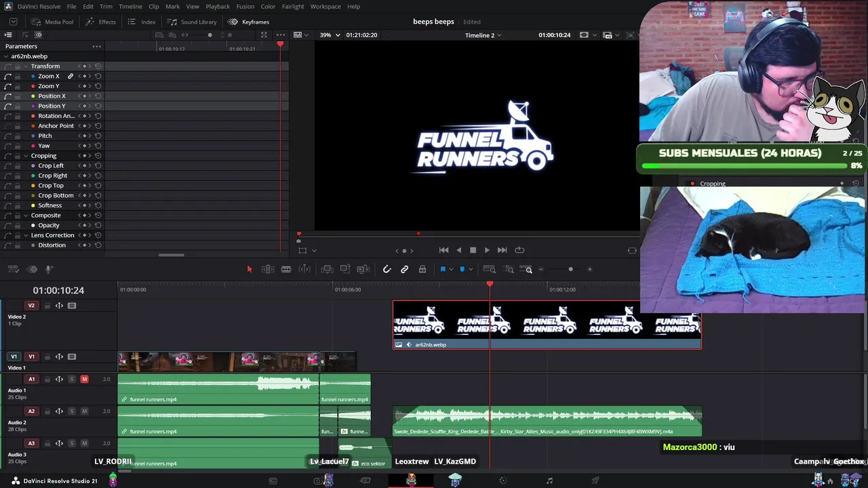Screen dimensions: 868x488
Task: Open Parameters panel three-dot options
Action: (x=97, y=46)
